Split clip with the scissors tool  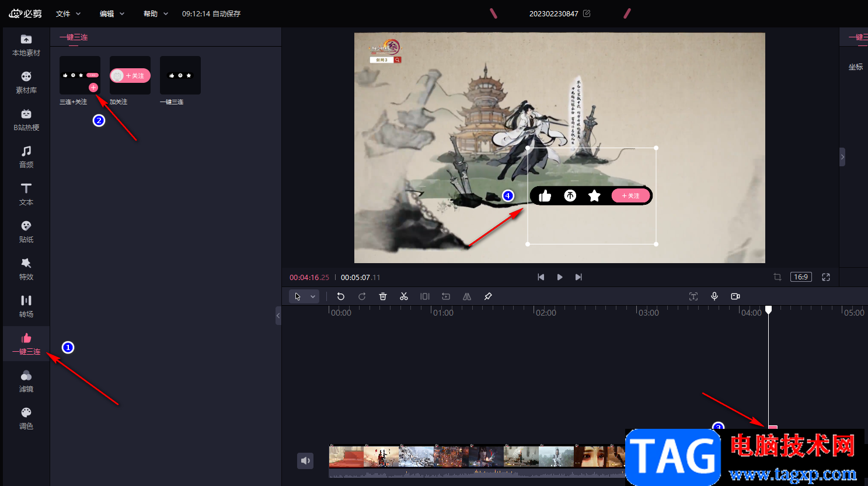[404, 296]
